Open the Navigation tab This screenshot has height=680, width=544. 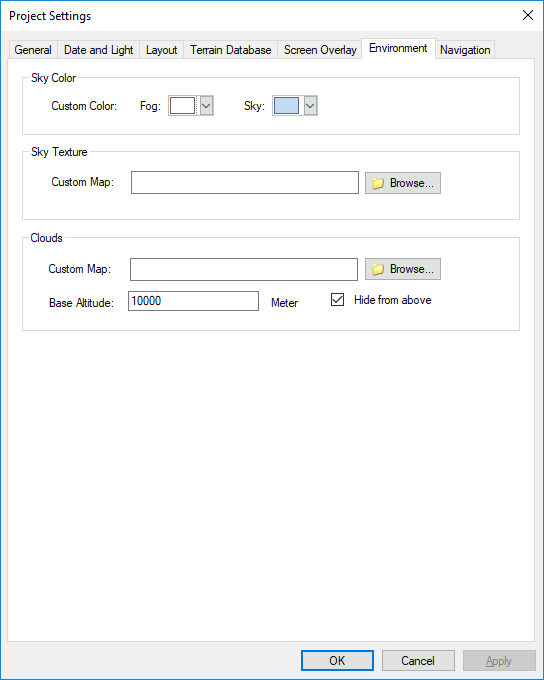pos(465,50)
